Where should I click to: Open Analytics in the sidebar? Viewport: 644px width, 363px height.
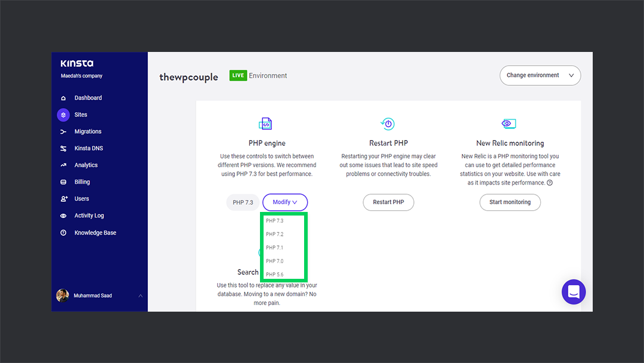point(86,165)
